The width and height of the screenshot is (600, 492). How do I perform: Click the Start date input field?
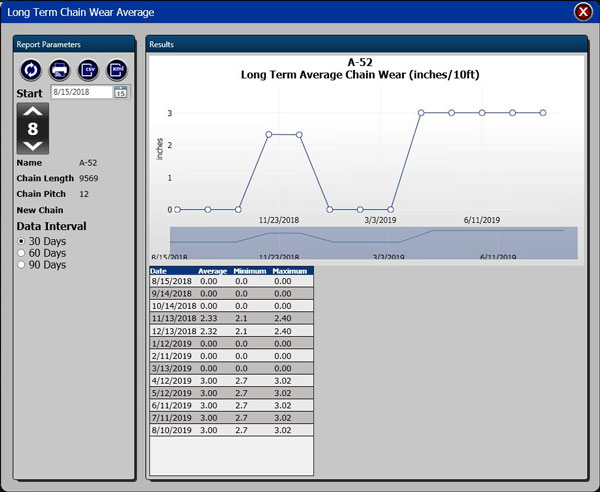80,92
